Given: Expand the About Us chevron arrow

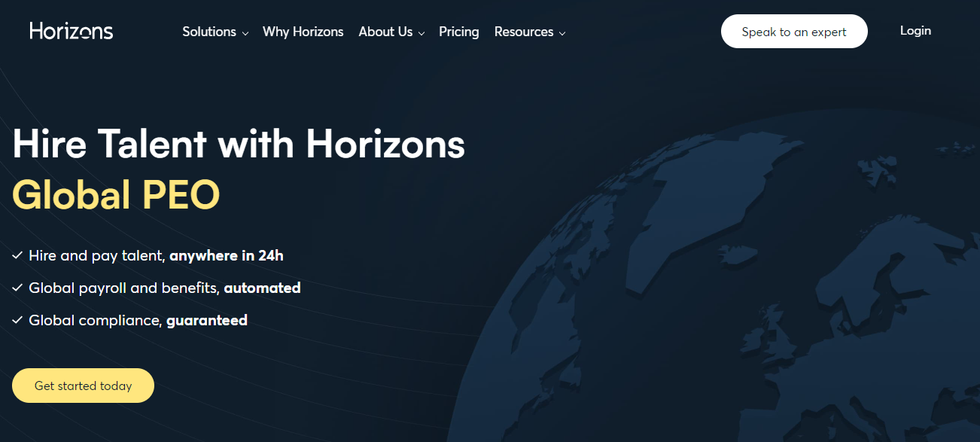Looking at the screenshot, I should 422,33.
